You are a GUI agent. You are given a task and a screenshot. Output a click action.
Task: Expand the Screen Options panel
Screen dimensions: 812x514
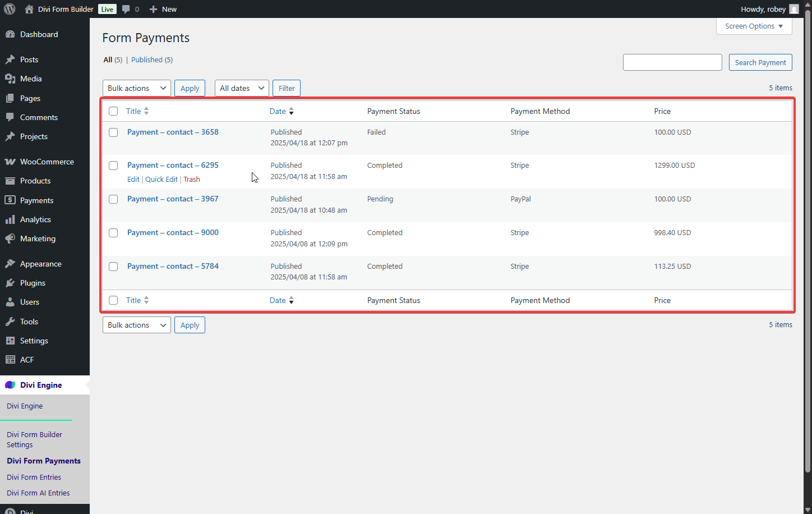click(753, 26)
